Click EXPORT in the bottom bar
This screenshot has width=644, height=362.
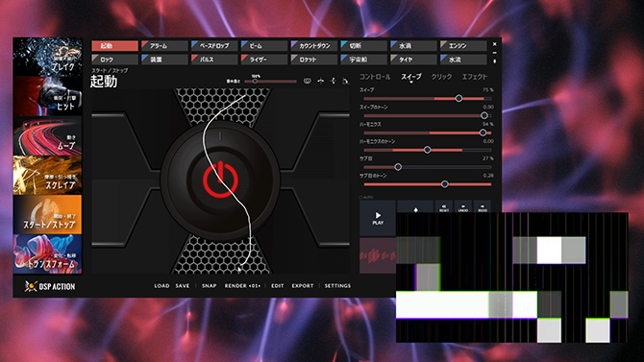point(302,285)
